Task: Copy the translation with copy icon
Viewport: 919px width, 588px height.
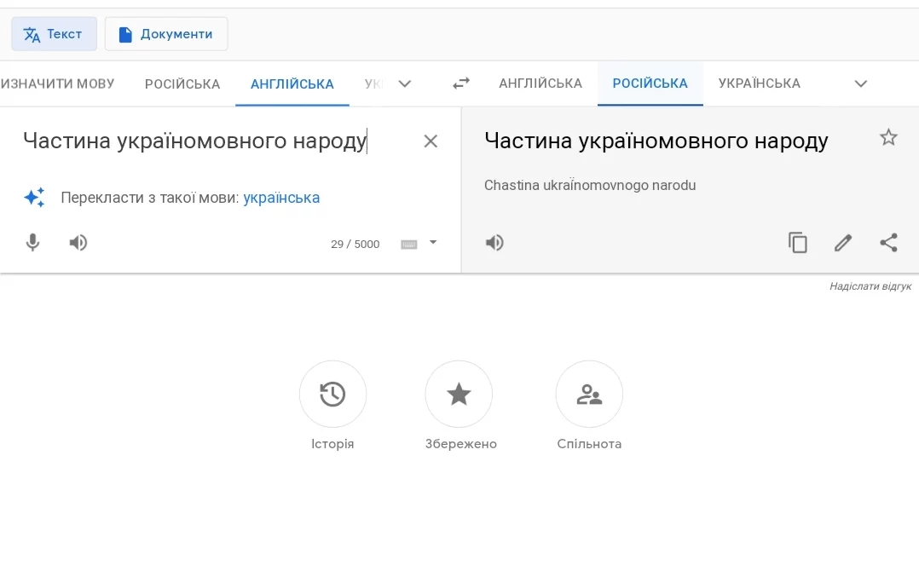Action: pyautogui.click(x=798, y=243)
